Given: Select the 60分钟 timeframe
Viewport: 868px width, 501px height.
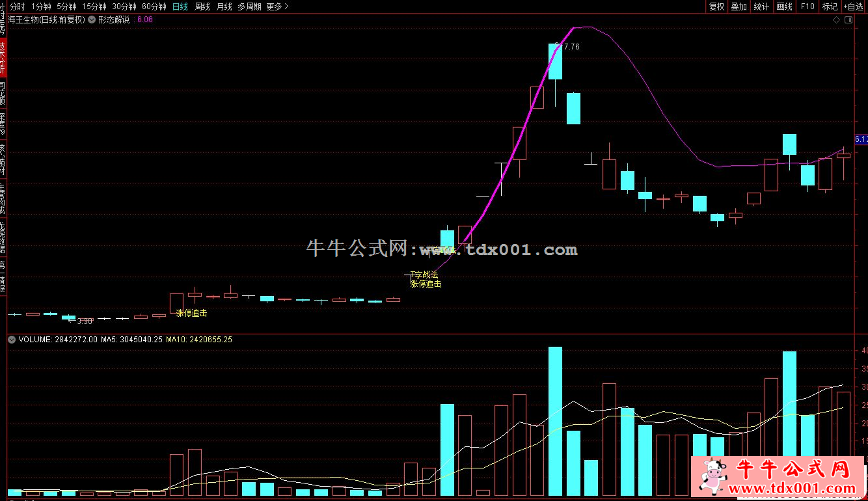Looking at the screenshot, I should 154,7.
